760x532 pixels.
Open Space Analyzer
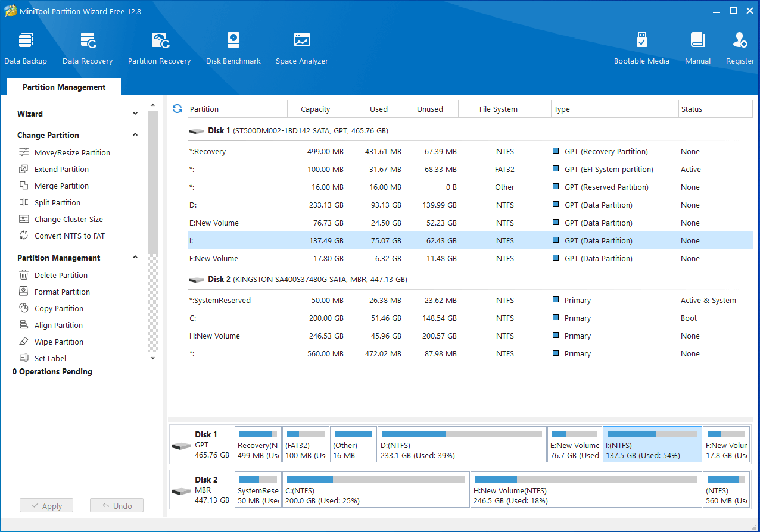[x=302, y=48]
